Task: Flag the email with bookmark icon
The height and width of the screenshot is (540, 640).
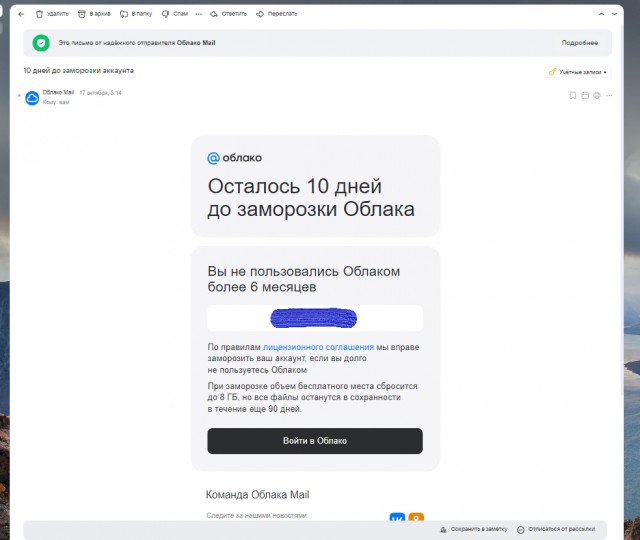Action: pos(573,96)
